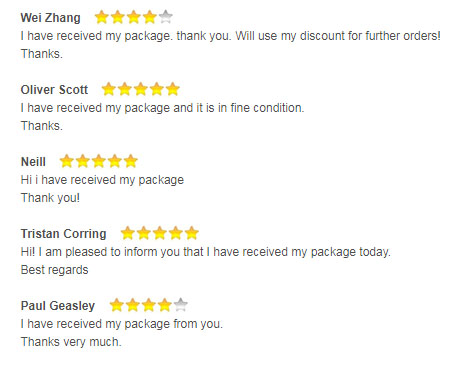Select 'Thanks very much.' in Paul Geasley's review
This screenshot has height=365, width=461.
(x=71, y=342)
